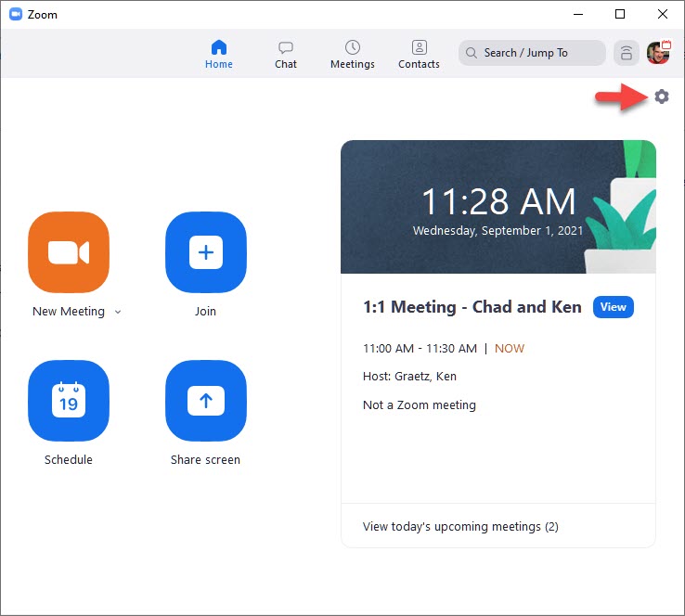This screenshot has height=616, width=685.
Task: Click the Zoom logo in title bar
Action: coord(16,15)
